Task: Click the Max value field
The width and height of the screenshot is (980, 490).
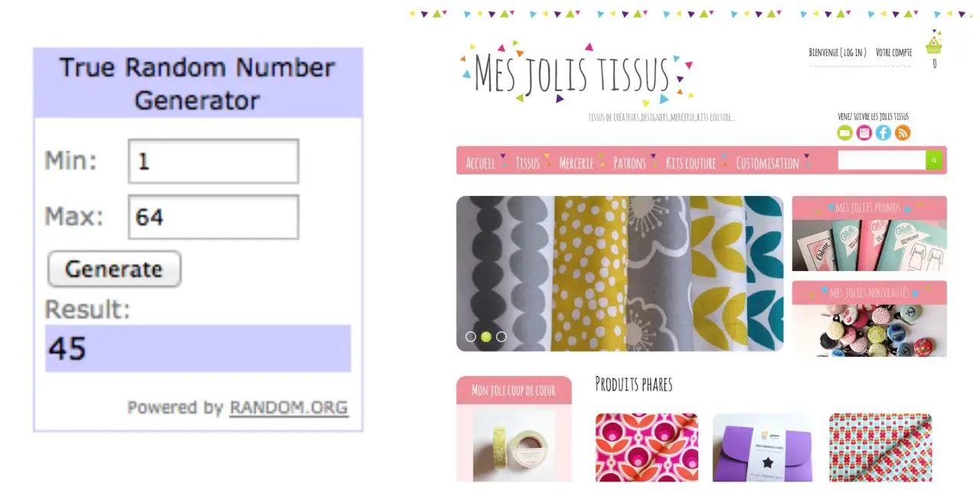Action: pos(213,217)
